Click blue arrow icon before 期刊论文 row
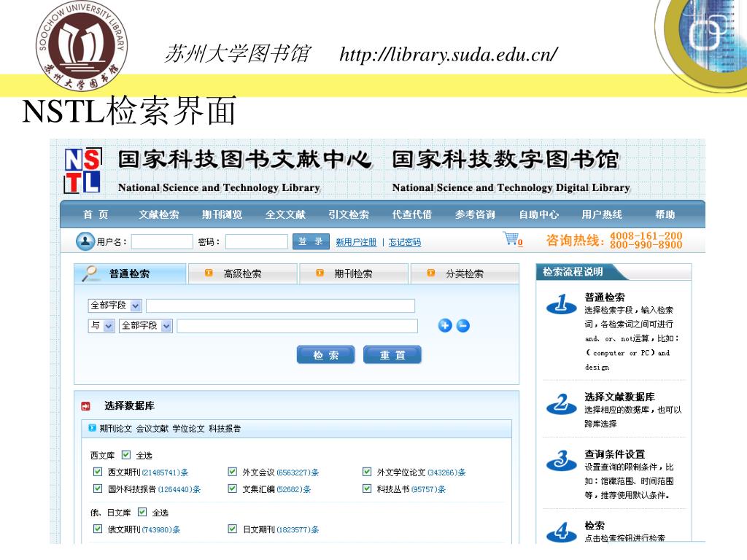Image resolution: width=747 pixels, height=560 pixels. tap(93, 428)
